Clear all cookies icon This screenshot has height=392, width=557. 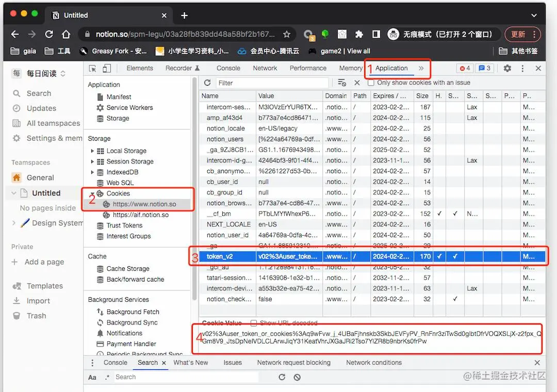click(x=342, y=83)
